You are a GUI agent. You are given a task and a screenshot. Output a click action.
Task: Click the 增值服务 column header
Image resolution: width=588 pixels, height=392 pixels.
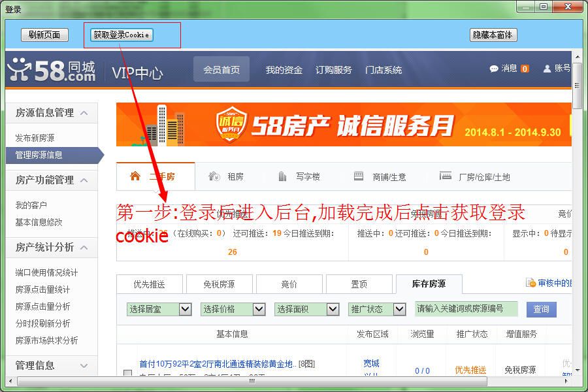point(521,334)
